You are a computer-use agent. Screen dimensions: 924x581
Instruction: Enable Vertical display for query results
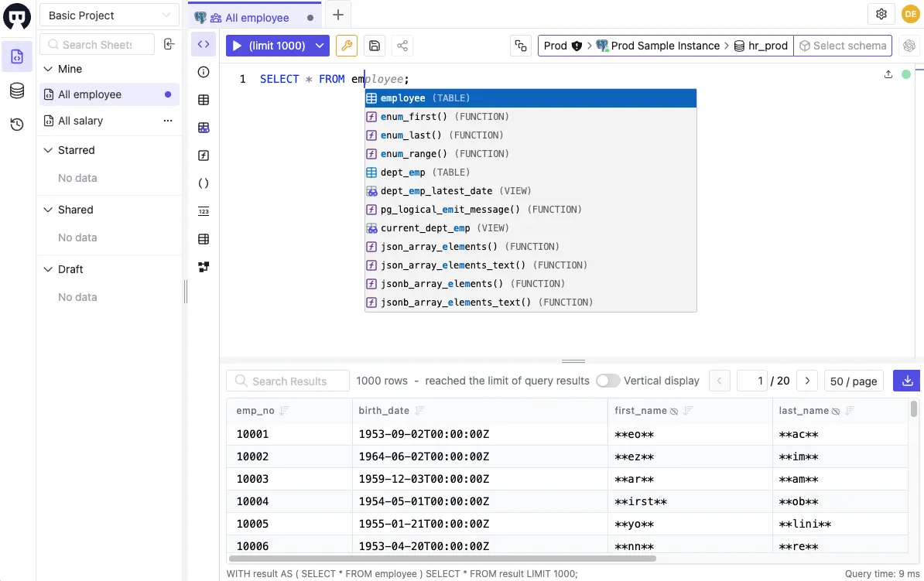pos(608,381)
